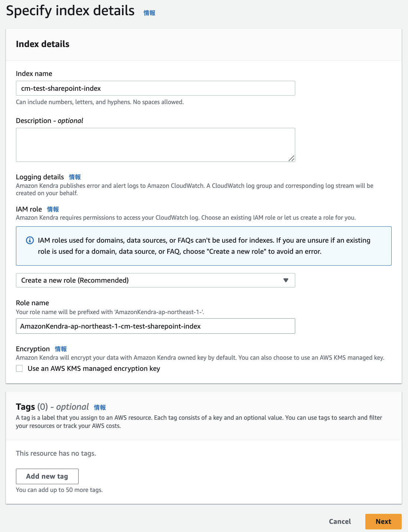Cancel index creation
This screenshot has width=408, height=532.
[x=339, y=521]
